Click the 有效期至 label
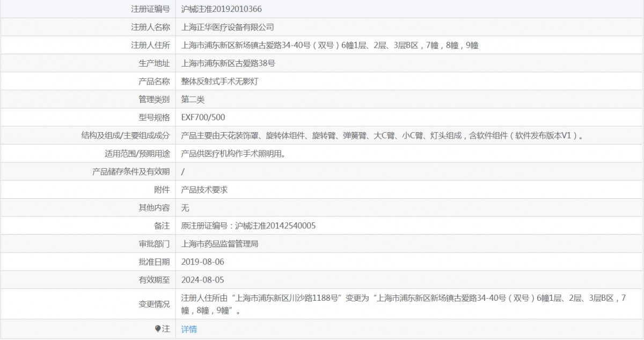 click(154, 280)
